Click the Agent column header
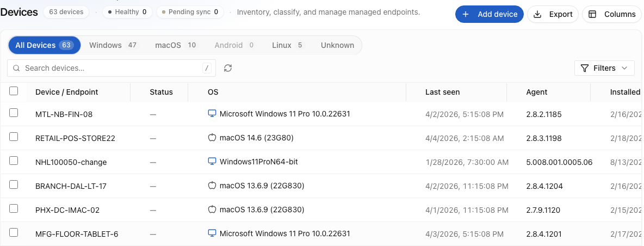Screen dimensions: 644x246 (x=537, y=92)
